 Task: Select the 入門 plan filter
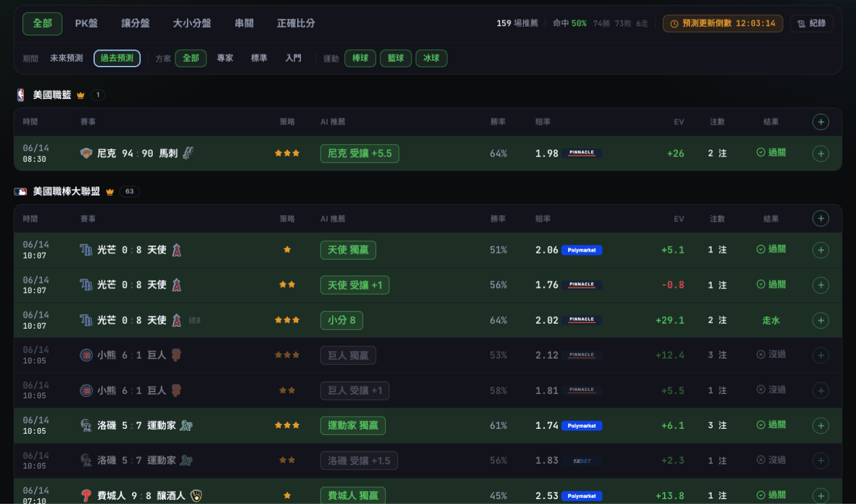[293, 59]
